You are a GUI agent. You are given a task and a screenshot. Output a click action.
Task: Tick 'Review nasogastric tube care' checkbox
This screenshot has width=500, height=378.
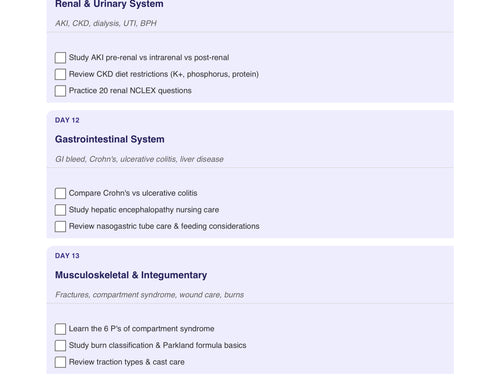(60, 226)
